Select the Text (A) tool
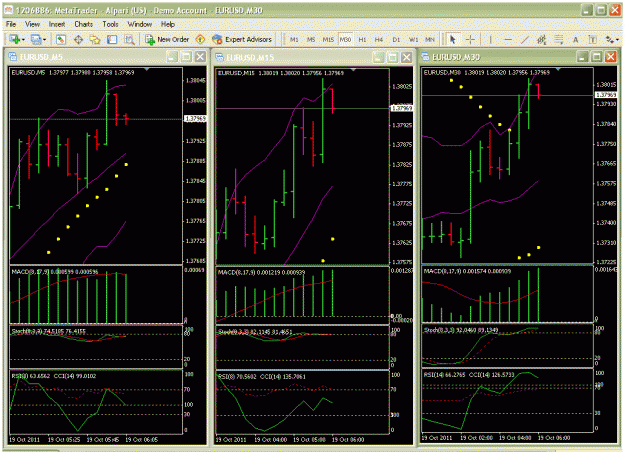This screenshot has height=452, width=625. tap(576, 39)
